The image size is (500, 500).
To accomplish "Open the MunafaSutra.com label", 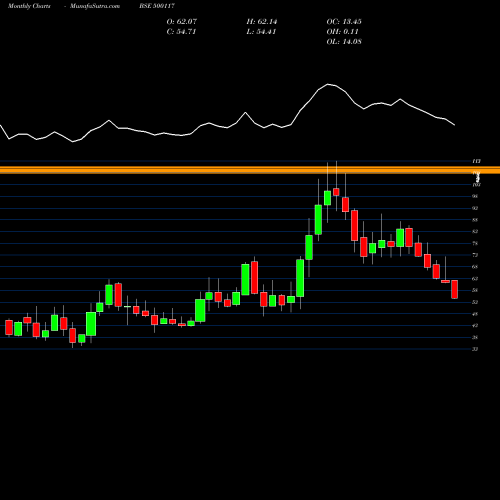I will tap(95, 6).
